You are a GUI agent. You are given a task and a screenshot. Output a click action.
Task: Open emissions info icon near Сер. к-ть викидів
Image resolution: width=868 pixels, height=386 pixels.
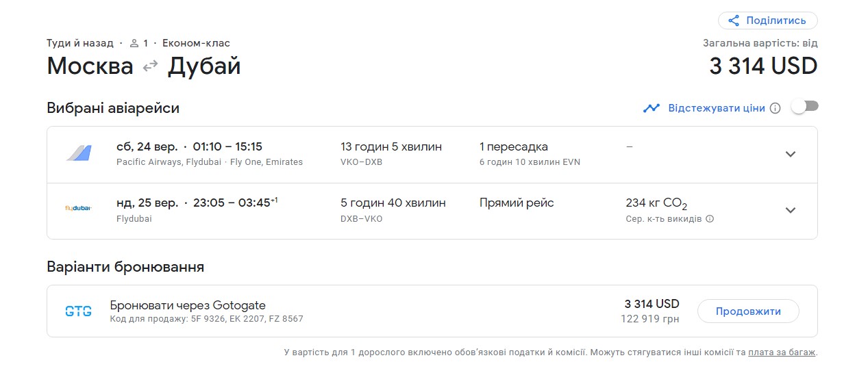710,219
